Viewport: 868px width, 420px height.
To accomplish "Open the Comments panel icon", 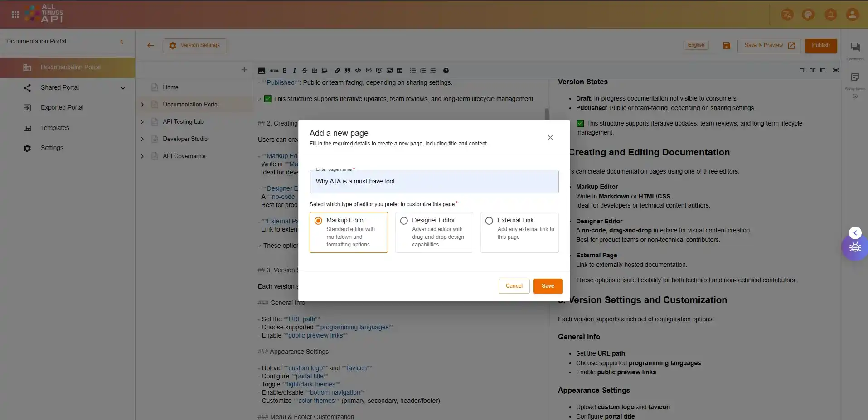I will pyautogui.click(x=855, y=47).
